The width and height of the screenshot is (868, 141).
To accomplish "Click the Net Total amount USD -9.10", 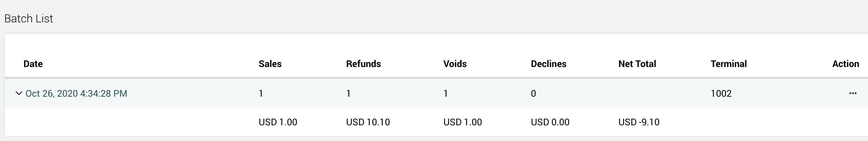I will coord(639,122).
